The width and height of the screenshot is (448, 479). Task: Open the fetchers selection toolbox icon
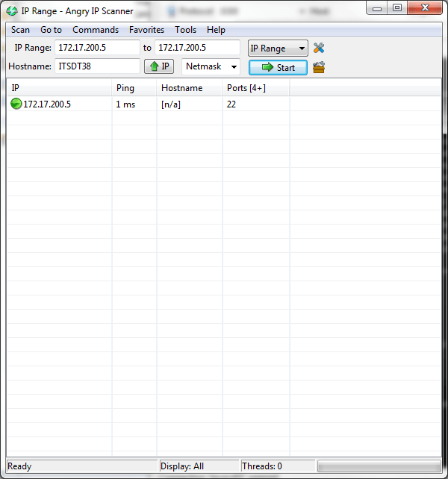[319, 67]
